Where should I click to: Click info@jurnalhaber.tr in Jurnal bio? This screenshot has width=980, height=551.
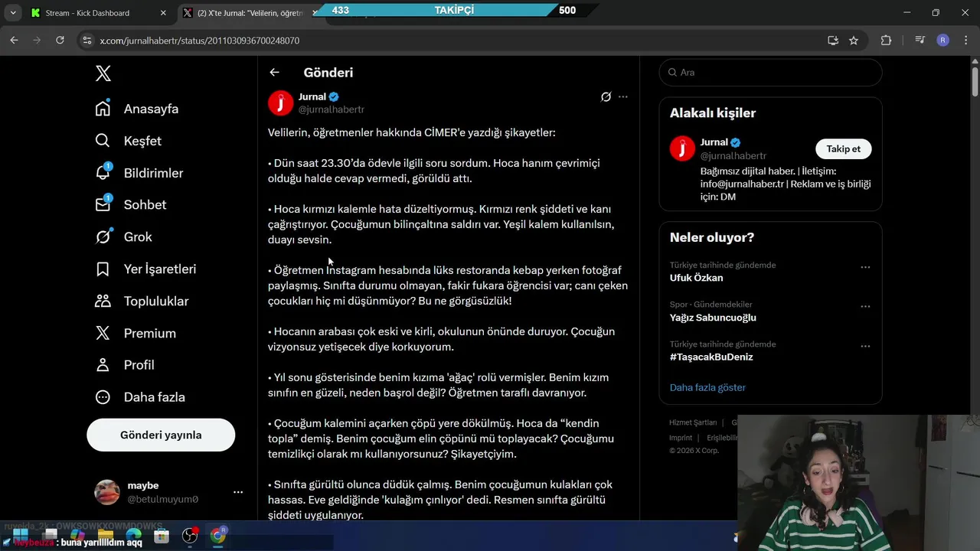coord(742,184)
